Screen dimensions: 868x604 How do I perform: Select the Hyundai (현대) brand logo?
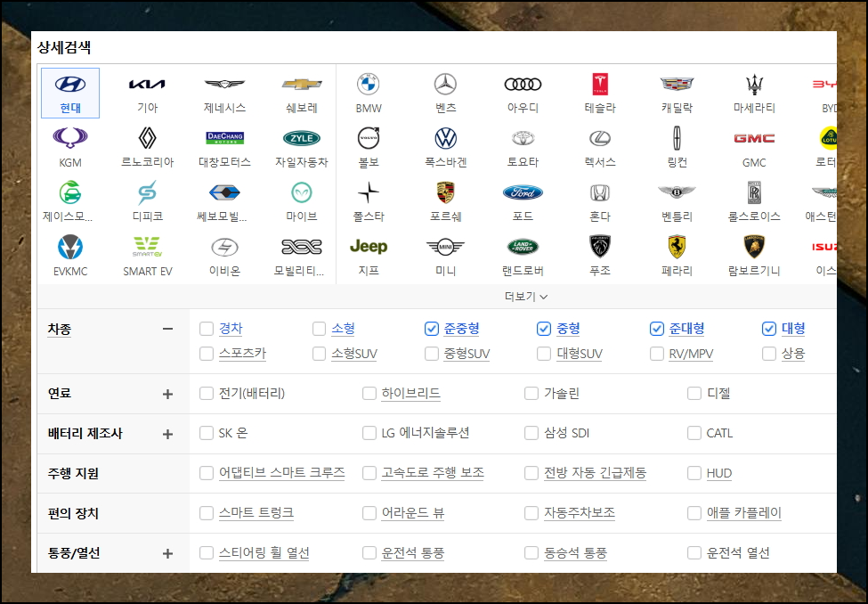(x=70, y=85)
